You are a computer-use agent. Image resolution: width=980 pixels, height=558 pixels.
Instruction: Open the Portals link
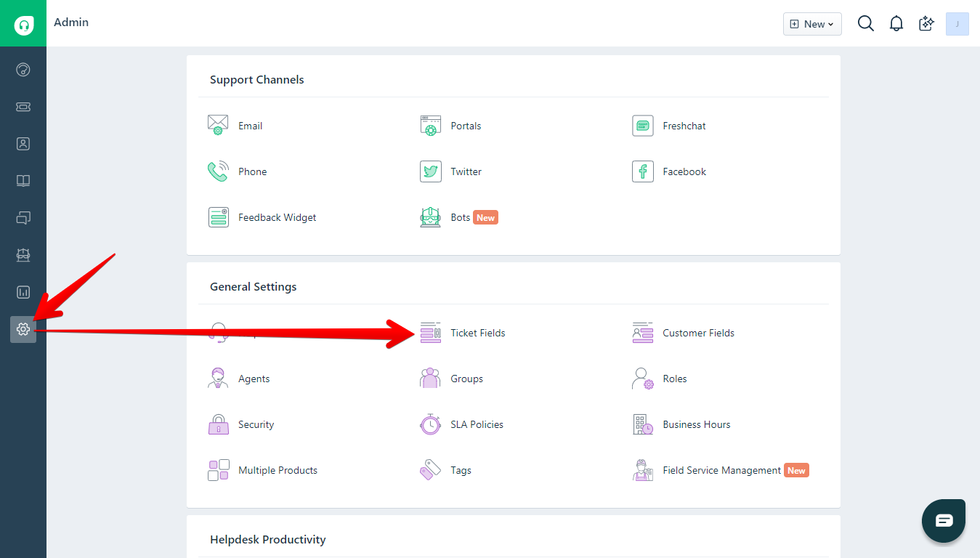(x=466, y=126)
